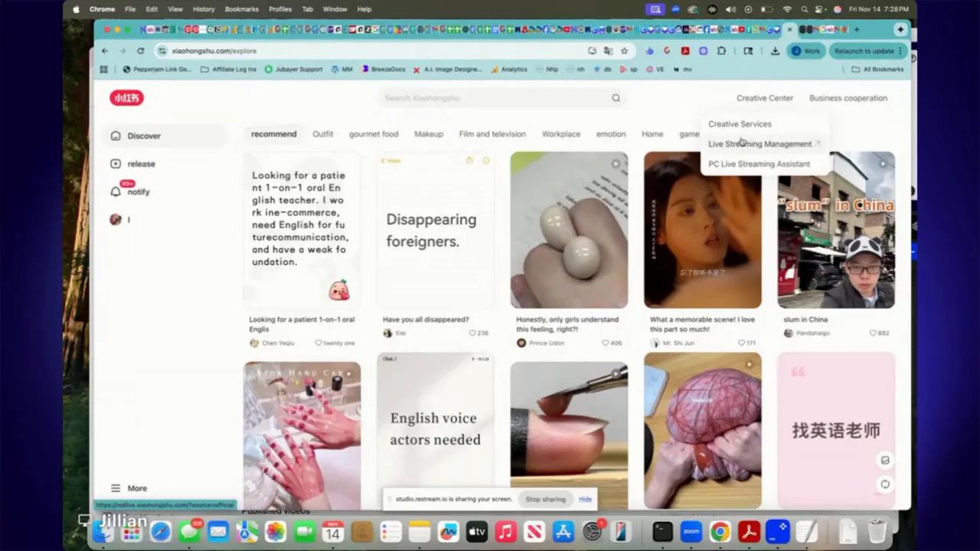The image size is (980, 551).
Task: Open the notify bell in the sidebar
Action: point(138,191)
